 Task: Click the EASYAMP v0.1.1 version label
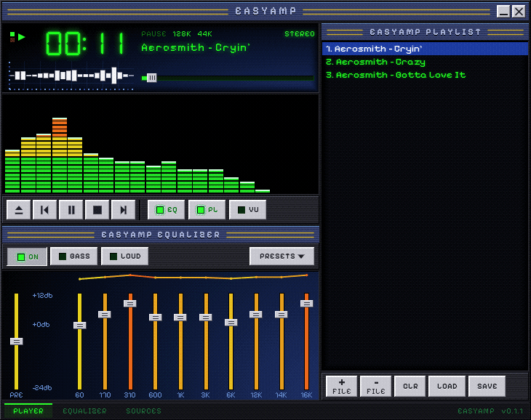tap(490, 411)
